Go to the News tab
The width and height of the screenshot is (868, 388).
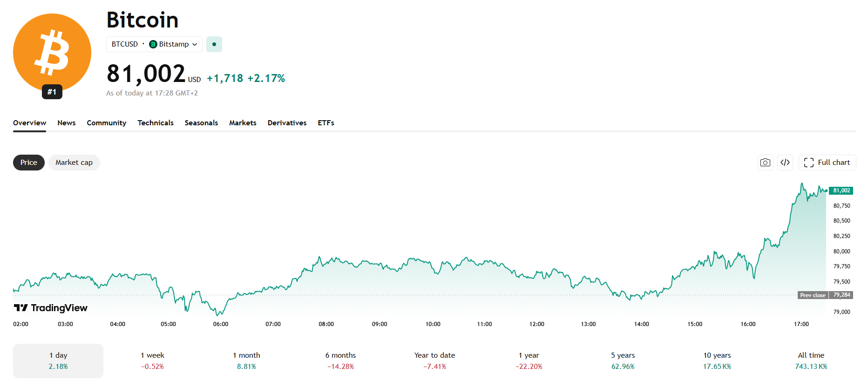coord(67,123)
